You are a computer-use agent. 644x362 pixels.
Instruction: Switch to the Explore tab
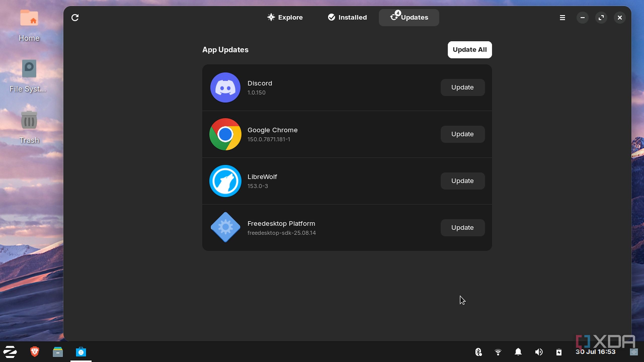click(285, 17)
